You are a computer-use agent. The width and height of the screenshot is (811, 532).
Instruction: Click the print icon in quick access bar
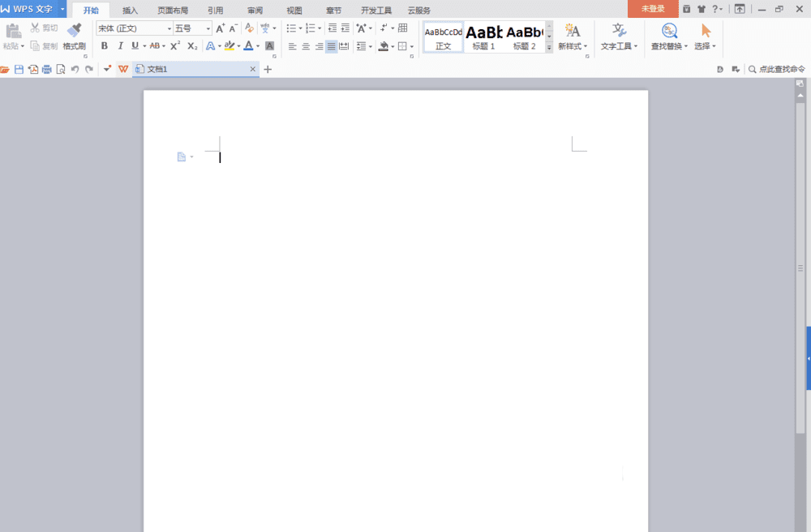(47, 69)
